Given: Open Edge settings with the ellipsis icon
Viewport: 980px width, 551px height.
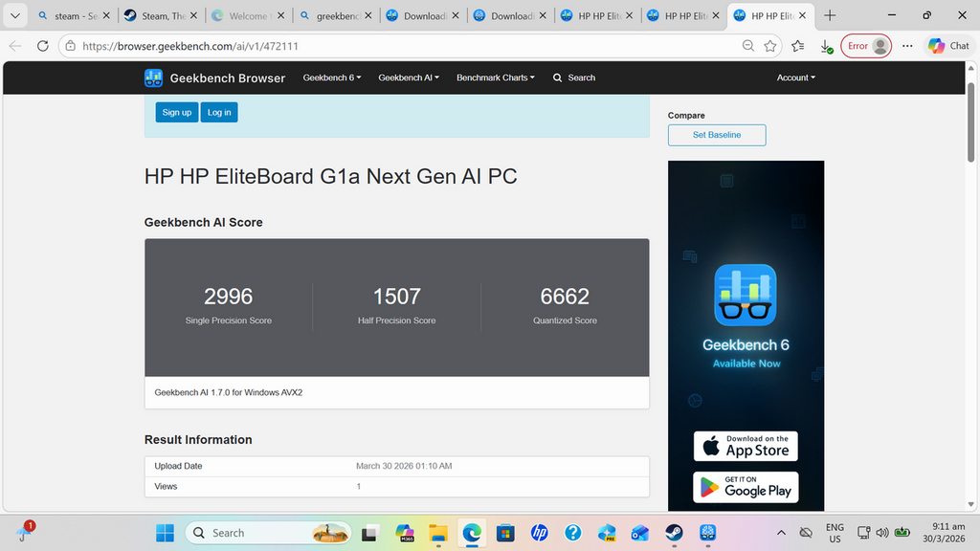Looking at the screenshot, I should point(907,45).
